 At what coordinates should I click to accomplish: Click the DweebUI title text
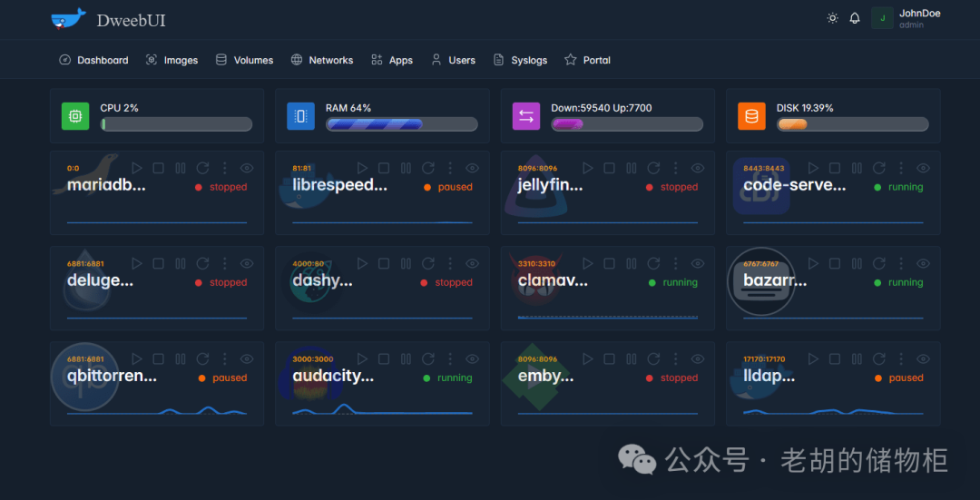click(132, 21)
